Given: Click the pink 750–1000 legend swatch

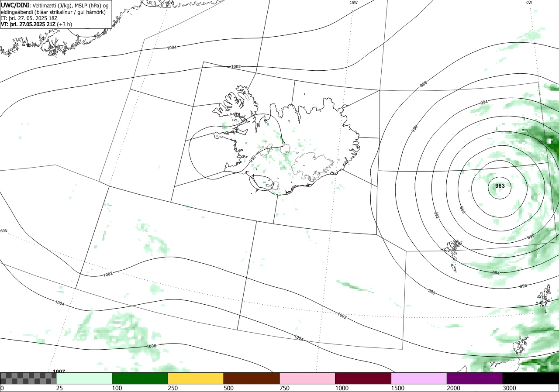Looking at the screenshot, I should click(307, 378).
